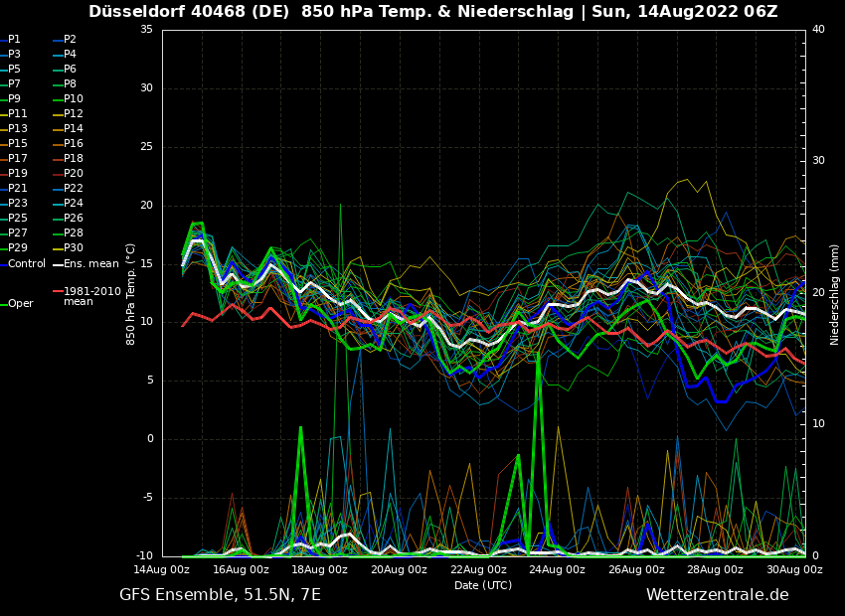Screen dimensions: 845x616
Task: Select the 22Aug 00z axis label
Action: 478,570
